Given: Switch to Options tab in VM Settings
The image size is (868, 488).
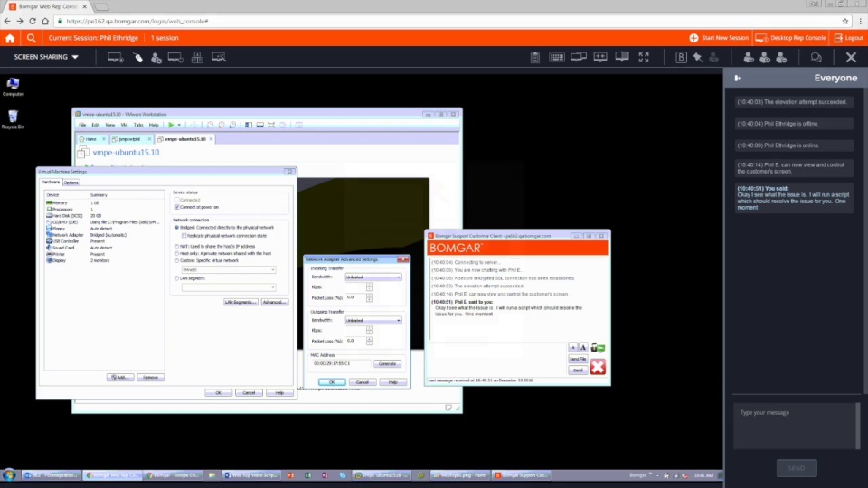Looking at the screenshot, I should point(71,183).
